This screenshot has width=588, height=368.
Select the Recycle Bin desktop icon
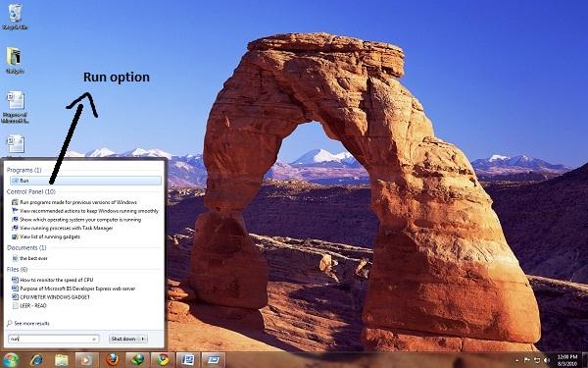(x=15, y=17)
